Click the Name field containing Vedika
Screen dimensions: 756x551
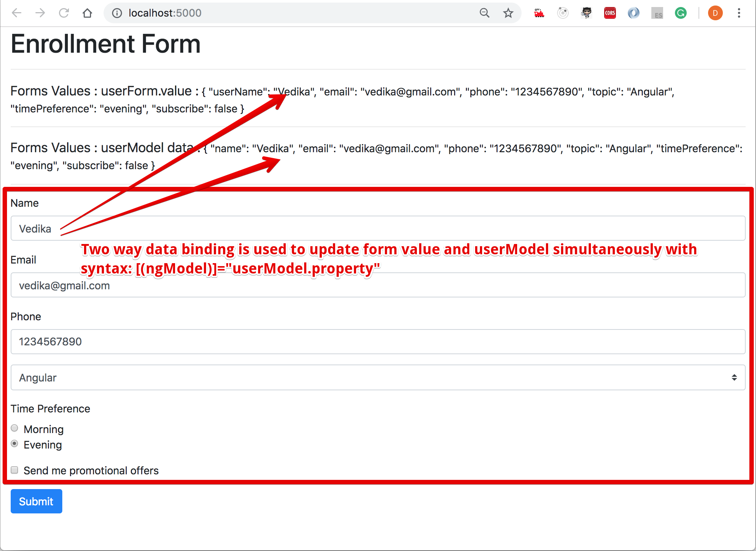coord(378,229)
